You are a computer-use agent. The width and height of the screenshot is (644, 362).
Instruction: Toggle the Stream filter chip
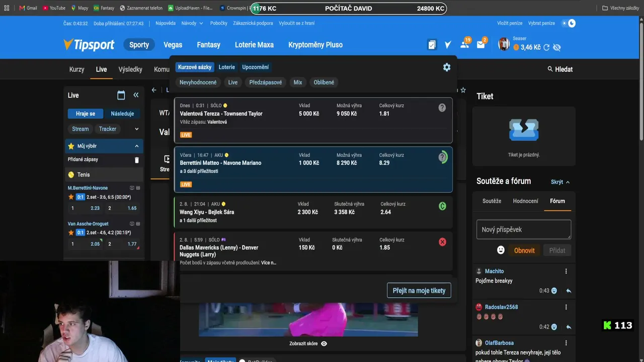point(80,129)
